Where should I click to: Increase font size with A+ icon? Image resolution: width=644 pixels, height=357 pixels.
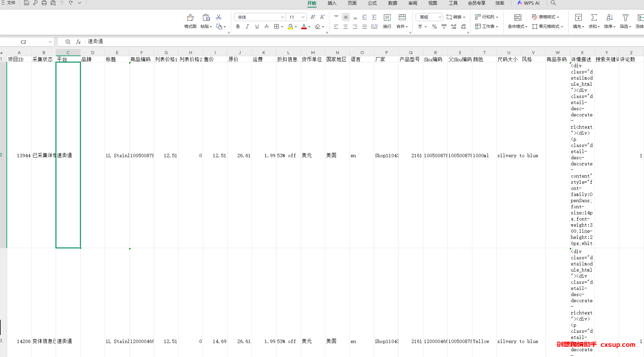(x=313, y=17)
